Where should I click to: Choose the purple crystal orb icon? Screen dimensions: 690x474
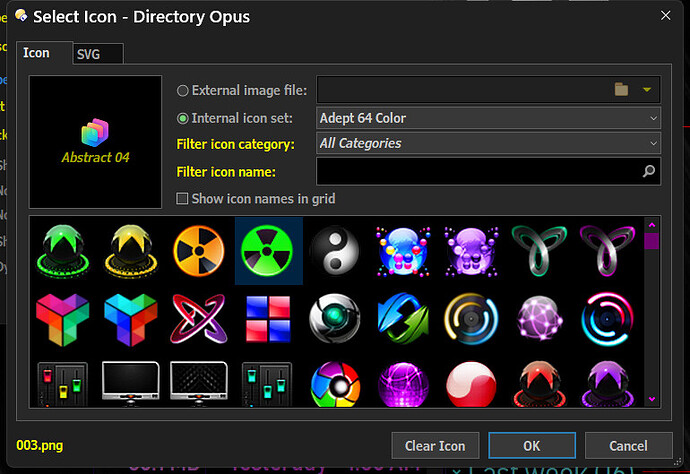coord(608,384)
